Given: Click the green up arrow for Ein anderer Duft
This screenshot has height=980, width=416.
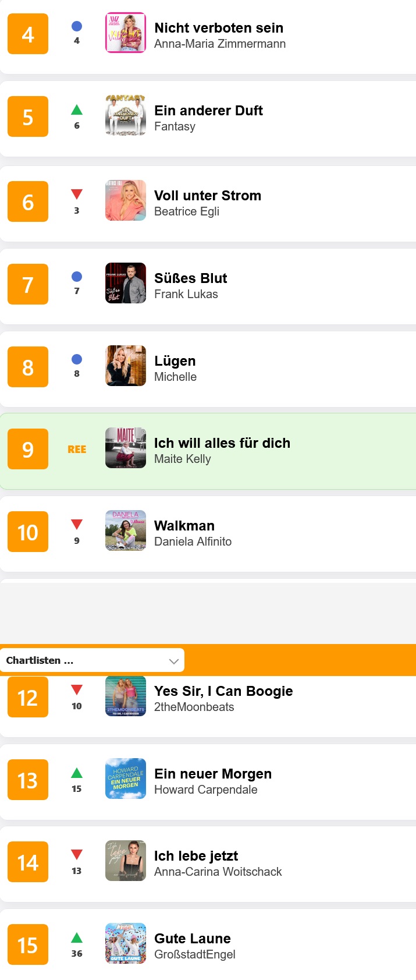Looking at the screenshot, I should [x=77, y=110].
